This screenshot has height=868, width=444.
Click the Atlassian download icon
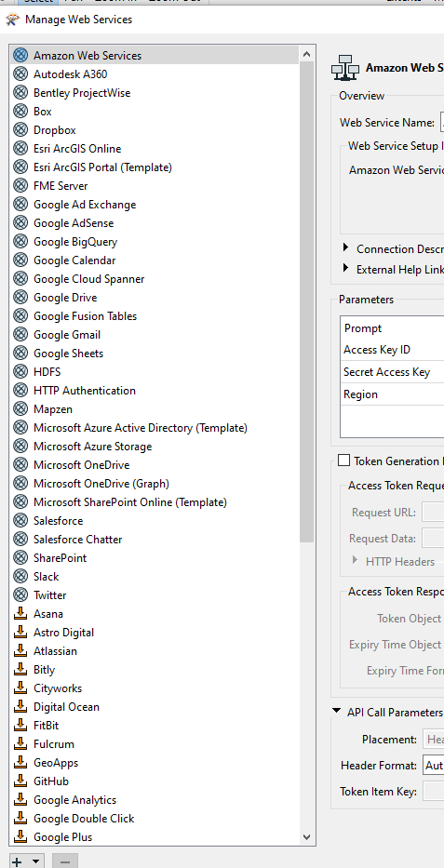pos(20,650)
